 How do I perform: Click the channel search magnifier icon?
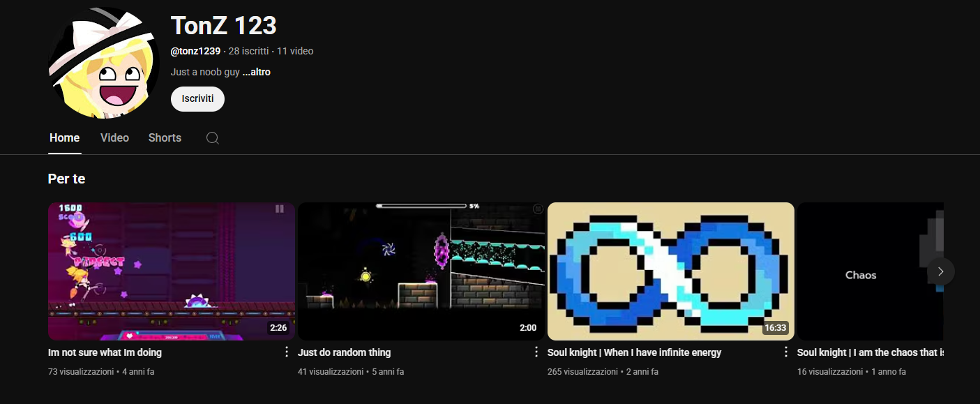pos(213,138)
